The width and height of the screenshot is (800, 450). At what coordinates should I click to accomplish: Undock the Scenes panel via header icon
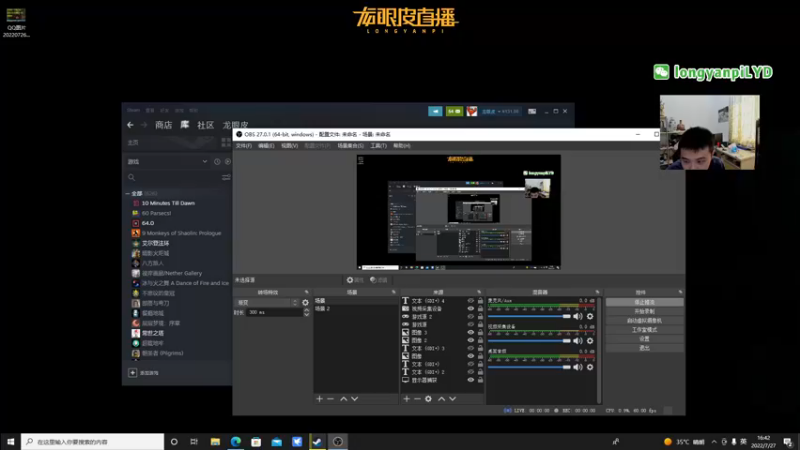tap(393, 292)
